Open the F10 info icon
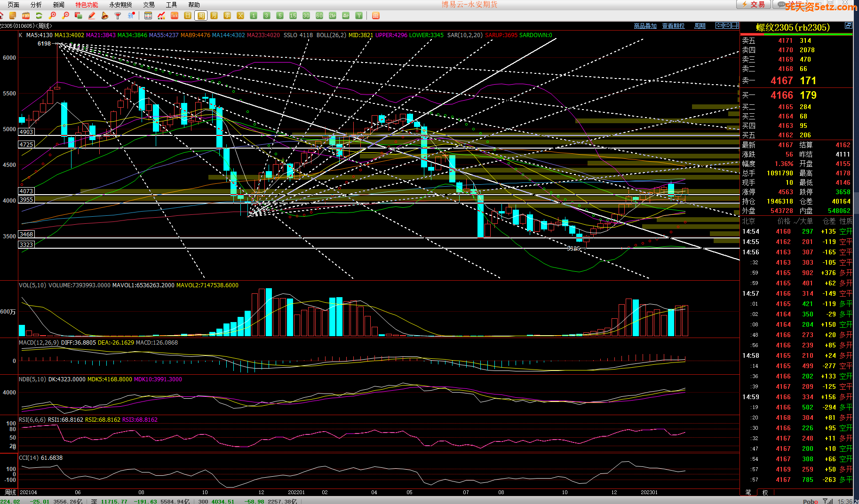The width and height of the screenshot is (859, 504). coord(26,16)
